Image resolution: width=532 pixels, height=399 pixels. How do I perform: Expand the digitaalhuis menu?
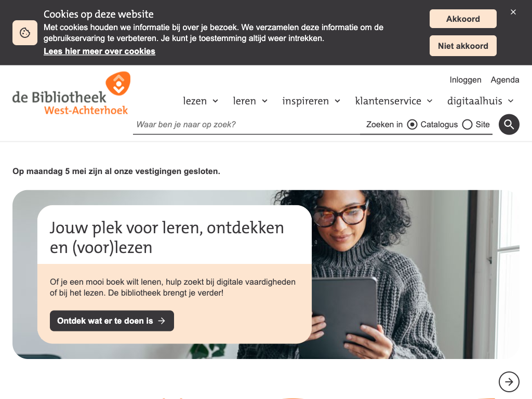[x=481, y=101]
